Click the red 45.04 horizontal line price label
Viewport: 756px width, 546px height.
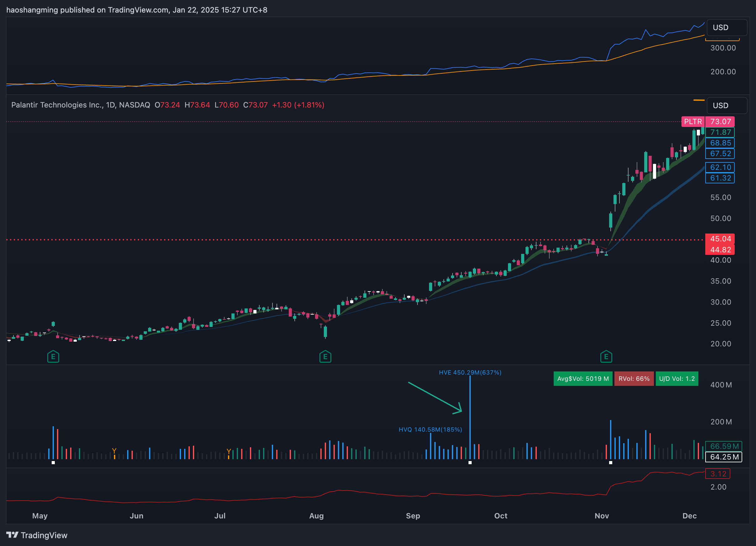point(720,239)
